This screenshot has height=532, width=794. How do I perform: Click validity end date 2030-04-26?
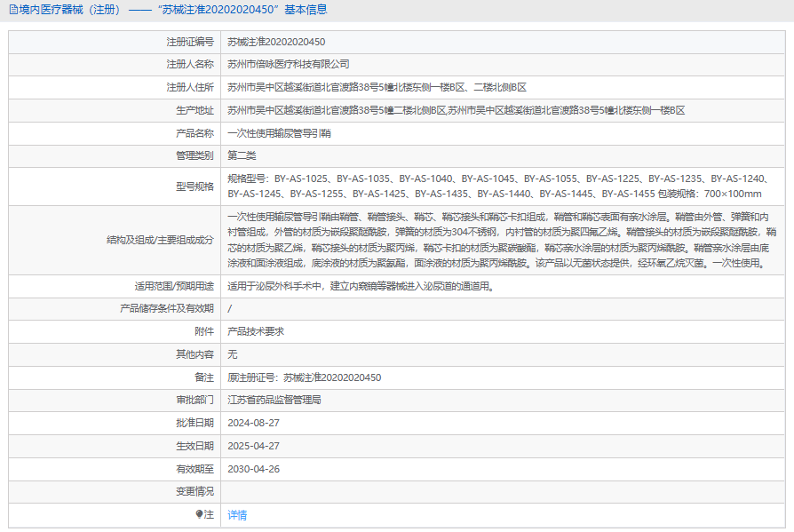[253, 469]
